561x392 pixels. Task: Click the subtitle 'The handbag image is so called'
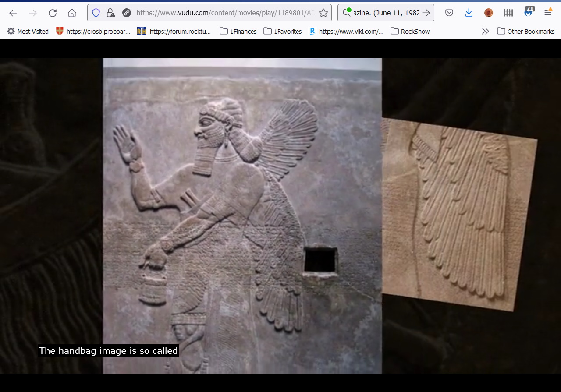[108, 351]
